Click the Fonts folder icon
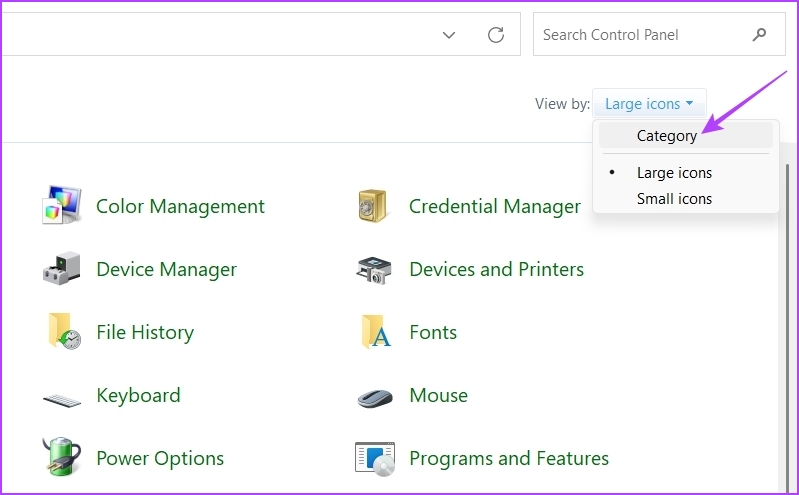Screen dimensions: 799x495 (x=375, y=332)
